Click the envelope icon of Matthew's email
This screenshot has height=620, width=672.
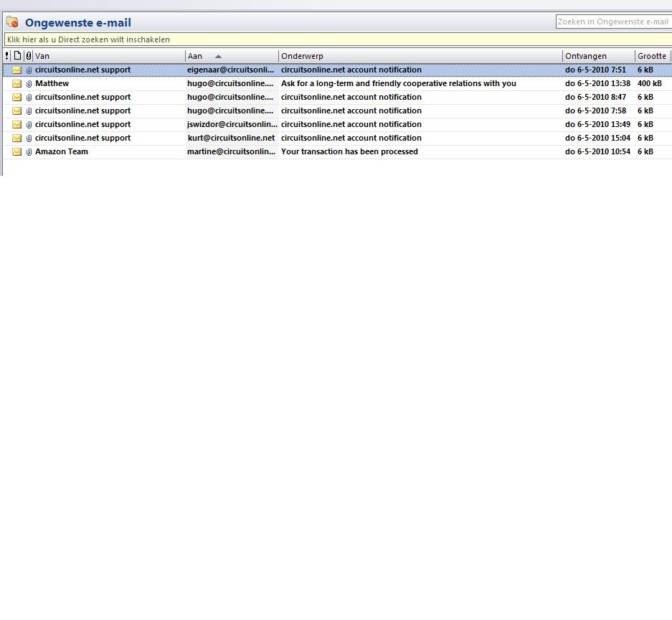17,84
